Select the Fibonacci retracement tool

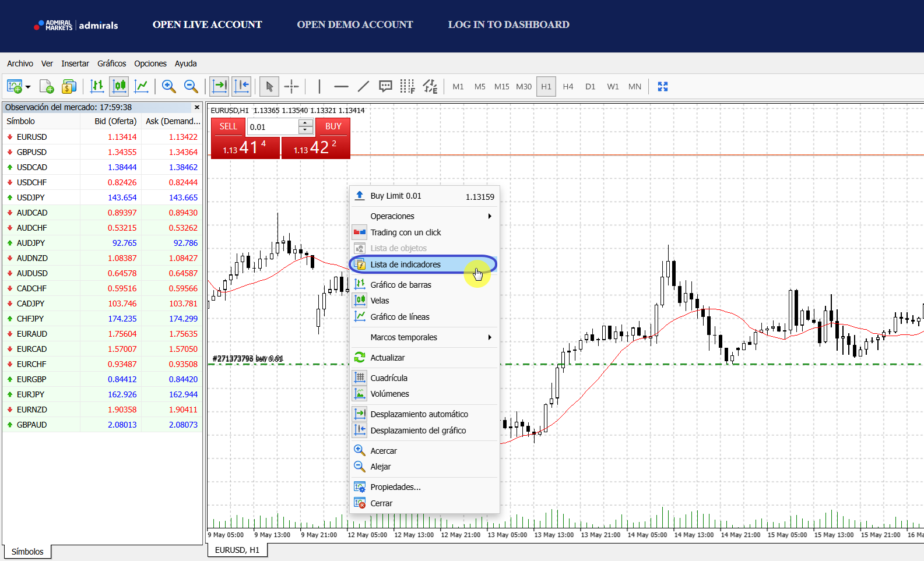[407, 87]
